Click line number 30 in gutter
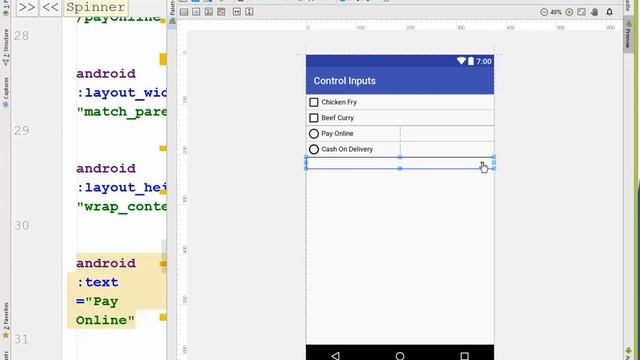The height and width of the screenshot is (360, 640). (21, 225)
